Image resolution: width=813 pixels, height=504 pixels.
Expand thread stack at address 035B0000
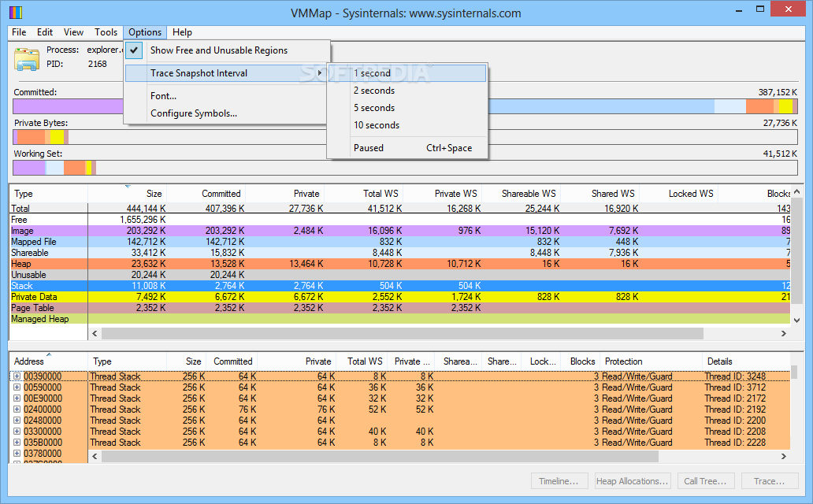pos(17,443)
